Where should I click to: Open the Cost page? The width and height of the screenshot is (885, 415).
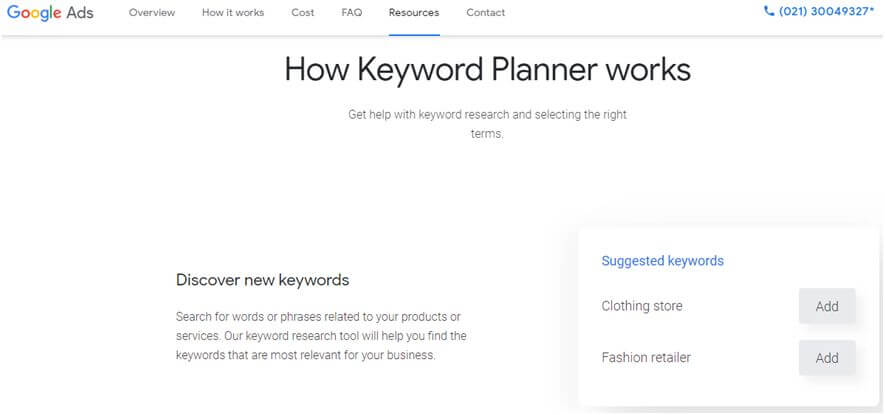pos(303,12)
